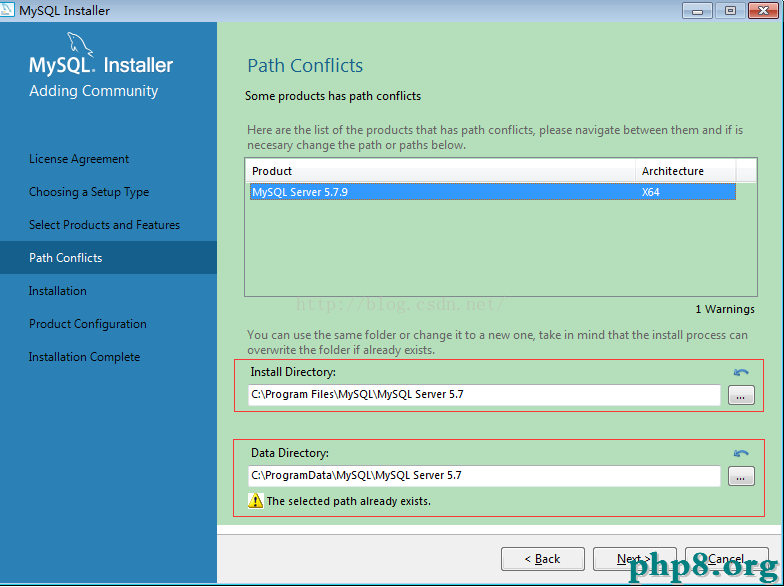Revert the Install Directory path with undo arrow
This screenshot has height=587, width=784.
tap(741, 372)
